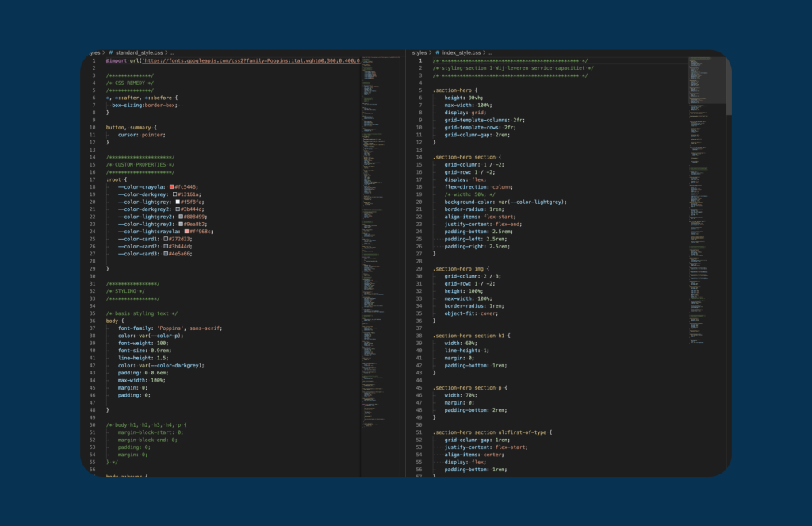Open color picker for --color-crayola swatch
Viewport: 812px width, 526px height.
171,186
